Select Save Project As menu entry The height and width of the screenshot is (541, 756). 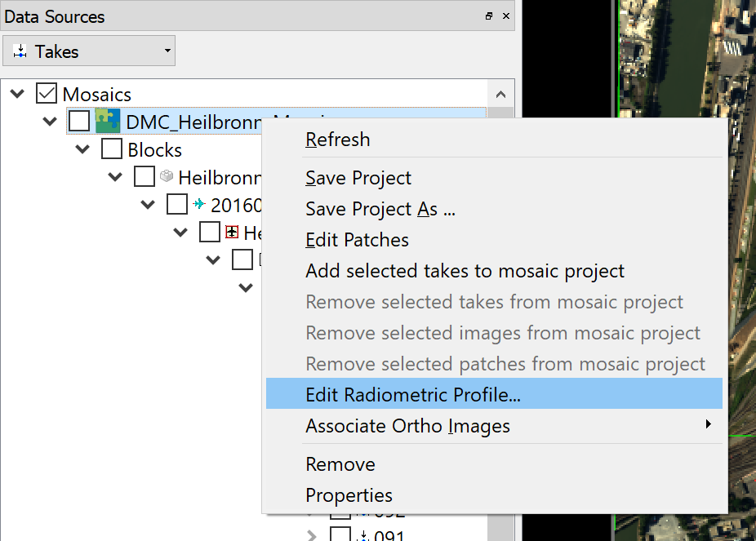pos(380,209)
